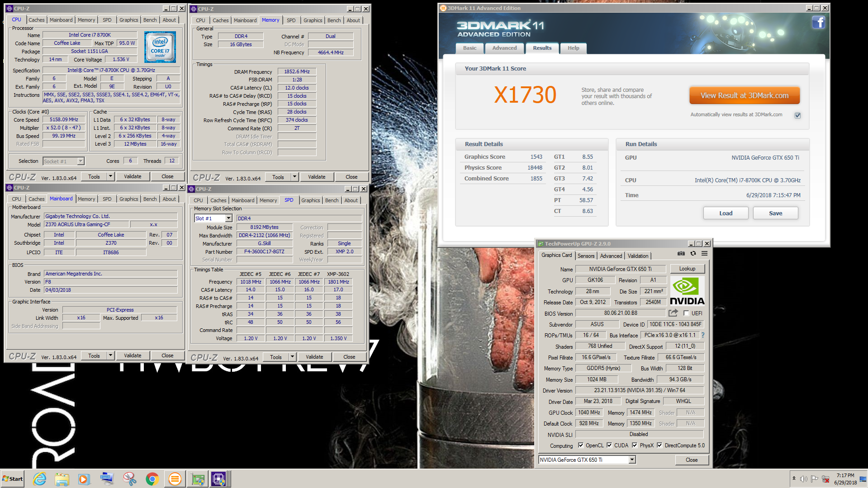Click the DRAM Frequency 1852.6 MHz value

point(297,71)
